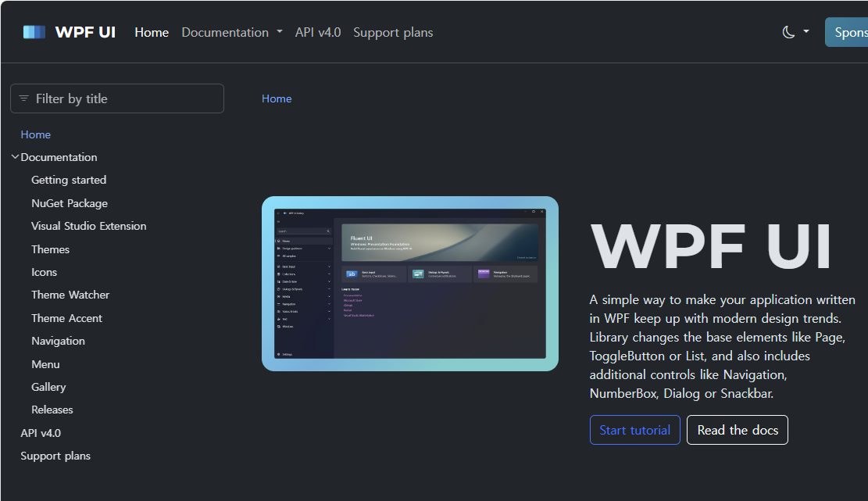Click the Home breadcrumb link
This screenshot has width=868, height=501.
point(277,98)
